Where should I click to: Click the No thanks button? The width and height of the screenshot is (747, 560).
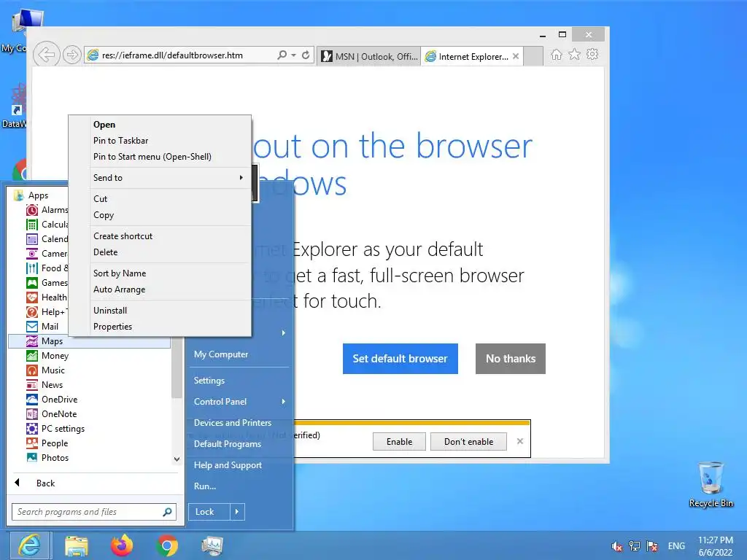[510, 359]
